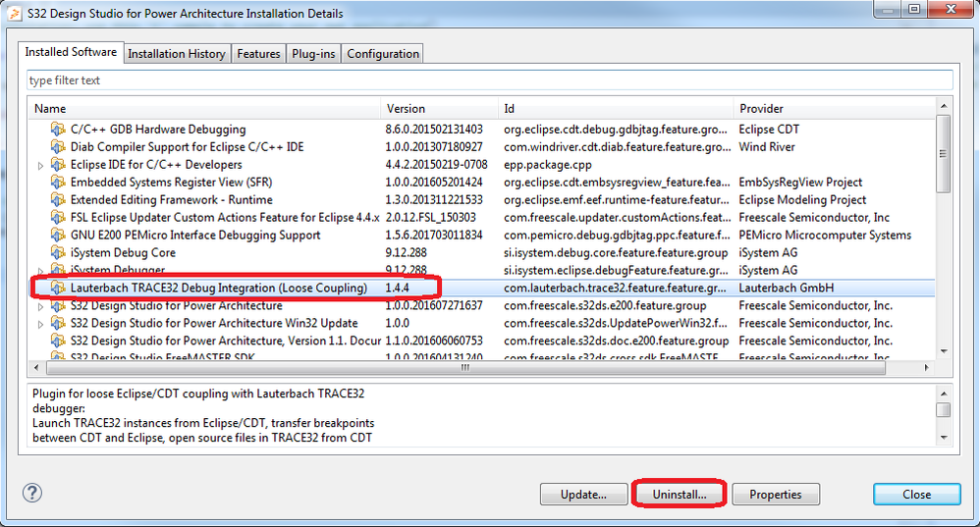The width and height of the screenshot is (980, 527).
Task: Open the Plug-ins tab
Action: [313, 54]
